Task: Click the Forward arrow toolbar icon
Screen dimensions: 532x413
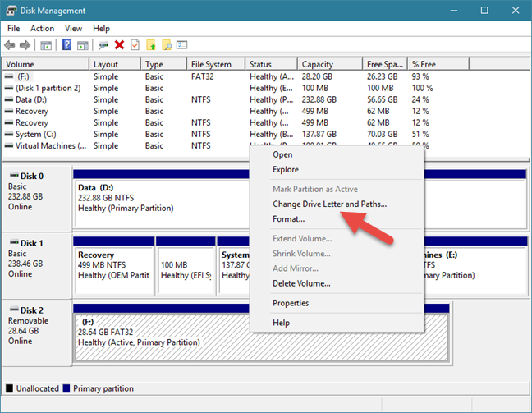Action: (x=25, y=45)
